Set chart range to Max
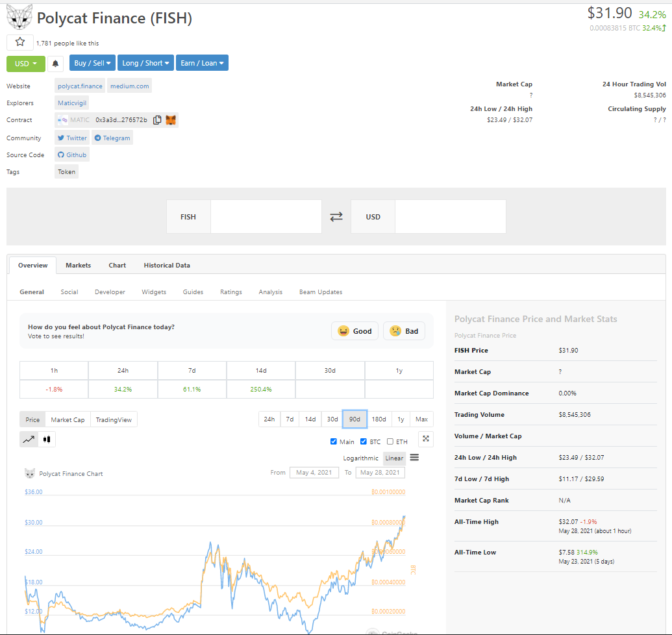 coord(422,419)
